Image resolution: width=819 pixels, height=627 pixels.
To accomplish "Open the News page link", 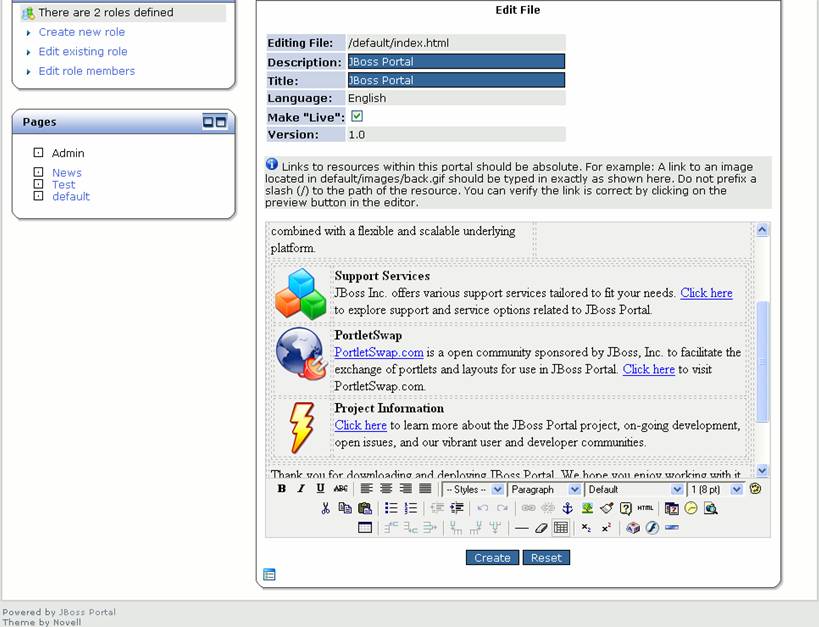I will (66, 172).
